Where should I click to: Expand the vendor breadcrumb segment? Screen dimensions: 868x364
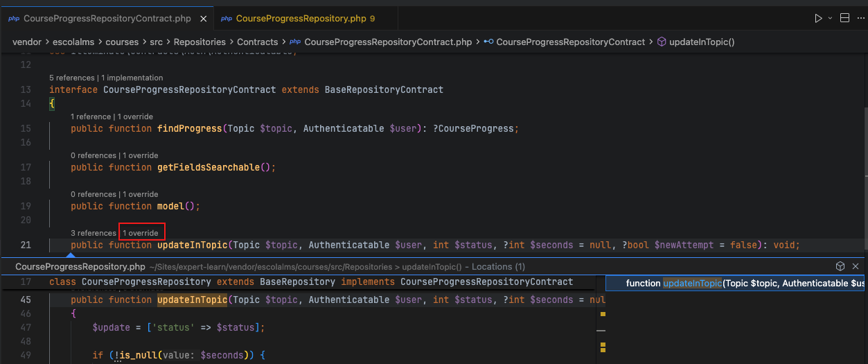click(26, 42)
